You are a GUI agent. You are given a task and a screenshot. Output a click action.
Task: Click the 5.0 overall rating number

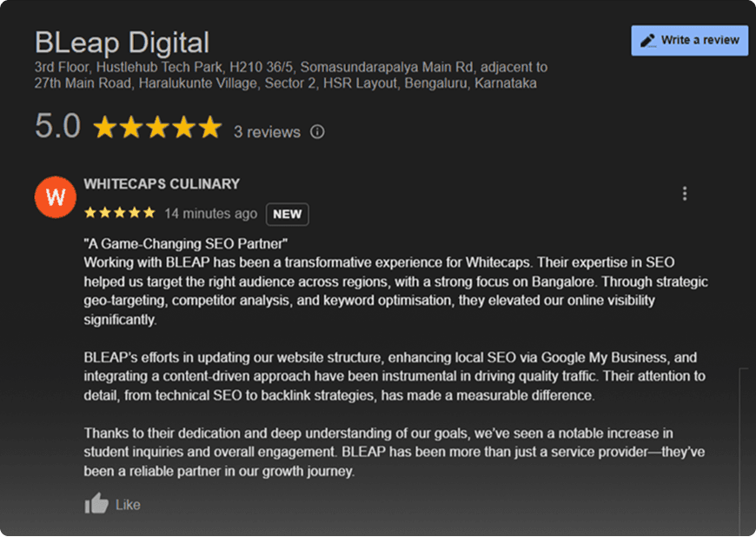coord(57,126)
